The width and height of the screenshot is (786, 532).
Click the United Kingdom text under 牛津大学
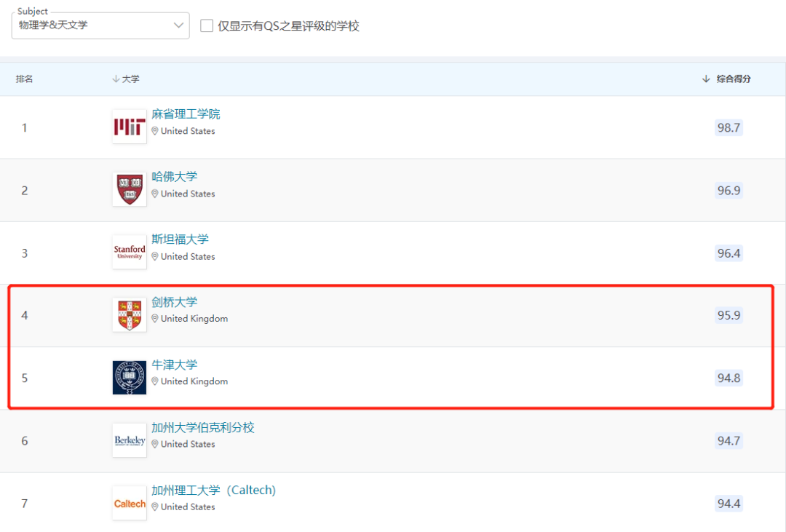click(194, 381)
